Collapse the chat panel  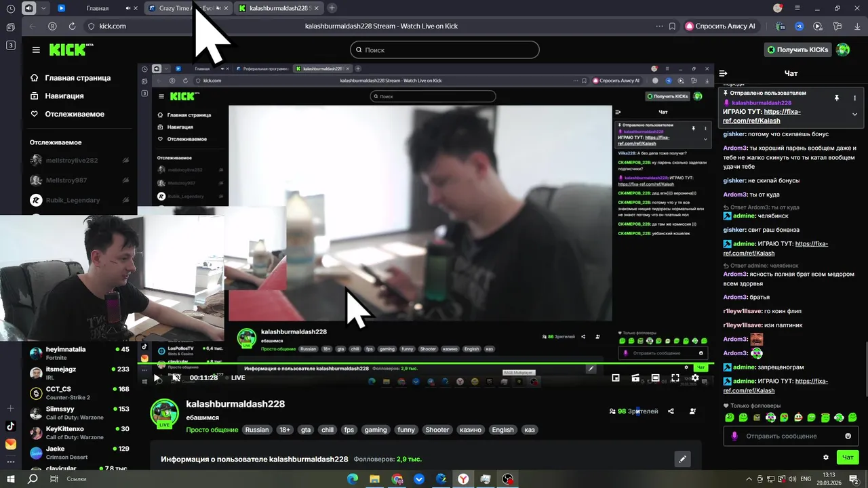coord(723,73)
